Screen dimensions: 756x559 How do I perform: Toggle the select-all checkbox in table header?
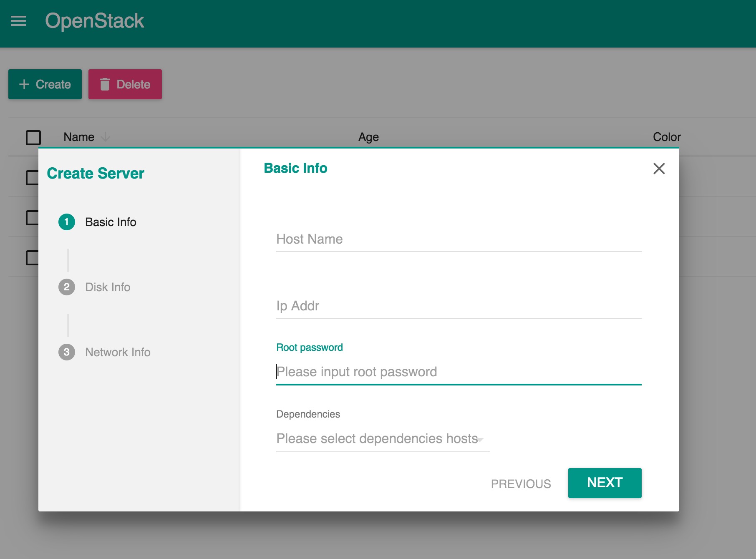point(33,137)
